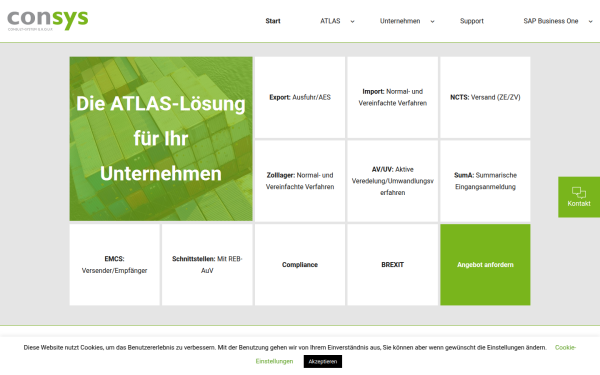Click the Kontakt chat bubble icon
Viewport: 600px width, 375px height.
[x=579, y=192]
